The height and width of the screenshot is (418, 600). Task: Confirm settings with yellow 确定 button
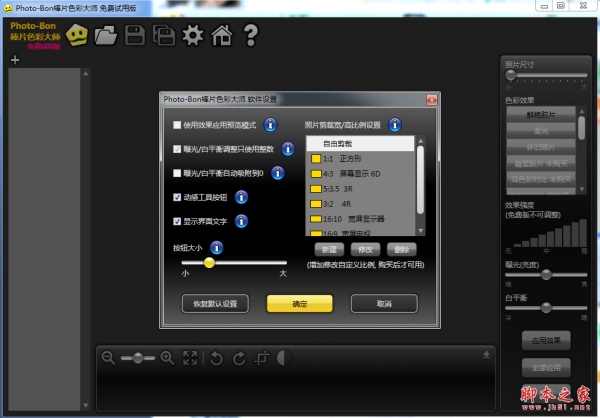(300, 304)
